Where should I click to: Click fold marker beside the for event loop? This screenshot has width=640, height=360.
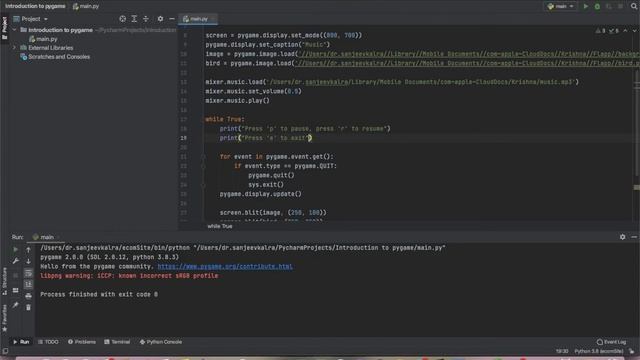[x=203, y=157]
